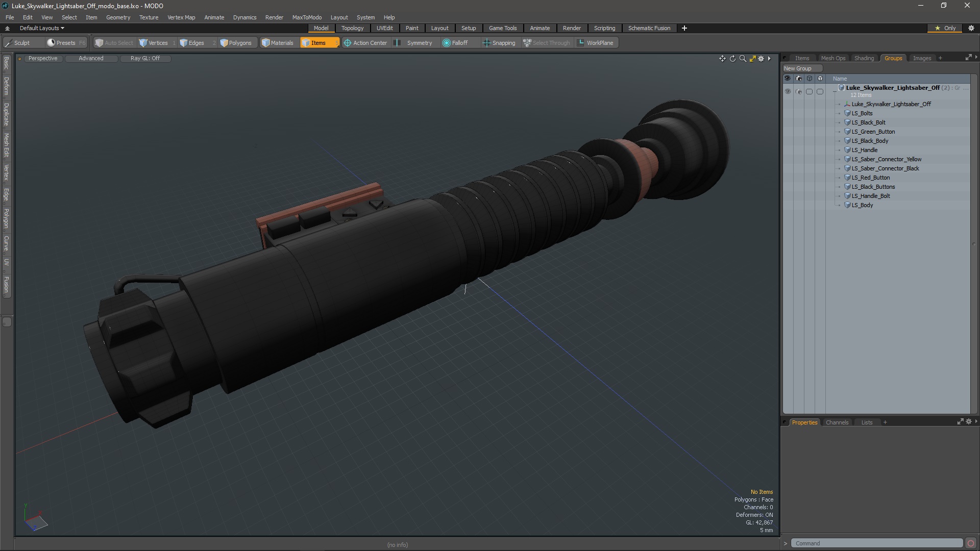Screen dimensions: 980x551
Task: Open the Geometry menu
Action: coord(118,17)
